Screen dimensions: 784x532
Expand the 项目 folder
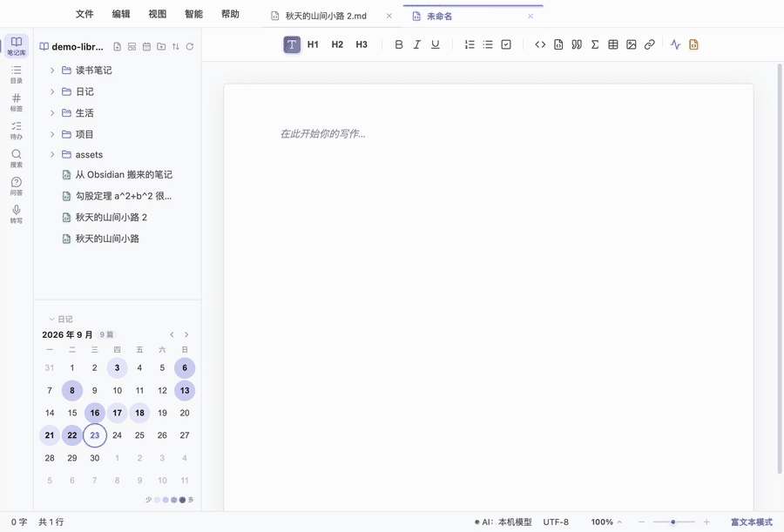(x=52, y=134)
